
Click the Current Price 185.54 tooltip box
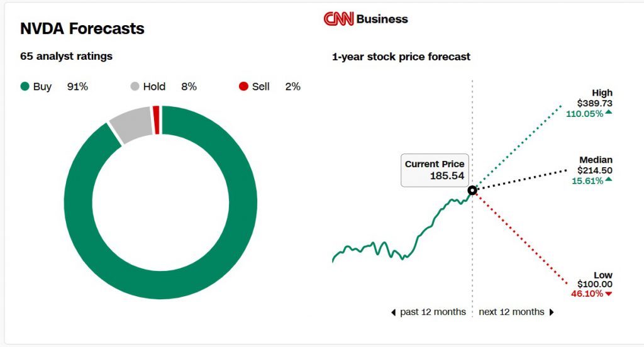[x=434, y=170]
